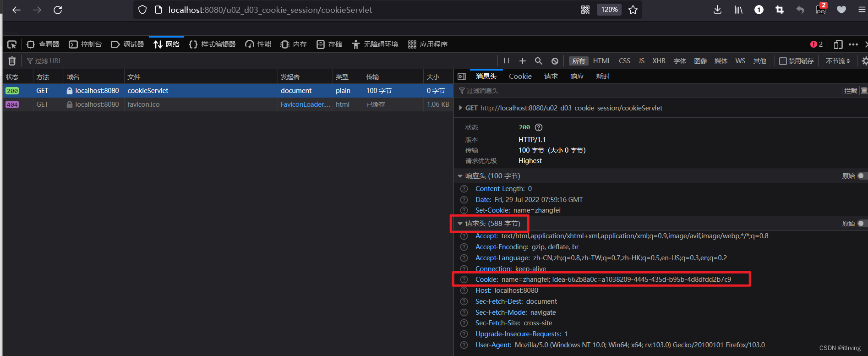This screenshot has height=356, width=868.
Task: Filter requests by XHR type
Action: click(659, 61)
